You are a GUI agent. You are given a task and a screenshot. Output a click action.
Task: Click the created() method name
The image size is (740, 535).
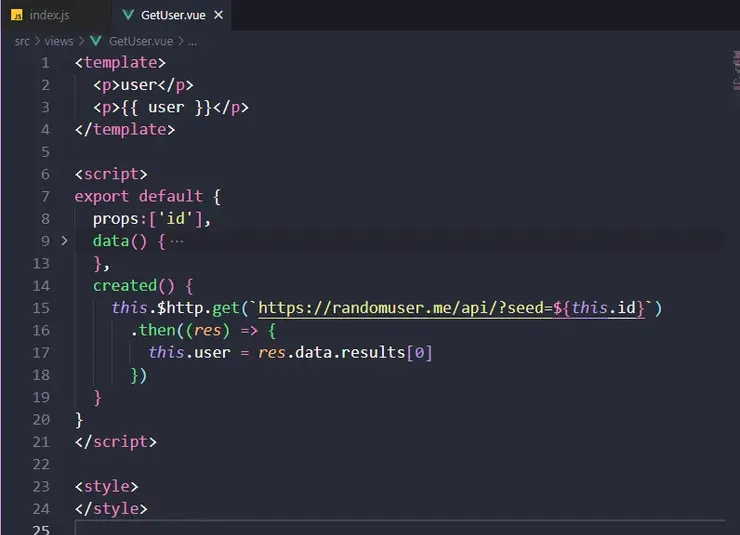(125, 286)
